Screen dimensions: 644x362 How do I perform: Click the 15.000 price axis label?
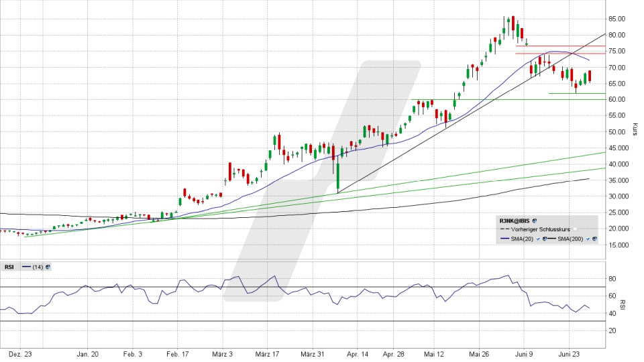pyautogui.click(x=619, y=245)
